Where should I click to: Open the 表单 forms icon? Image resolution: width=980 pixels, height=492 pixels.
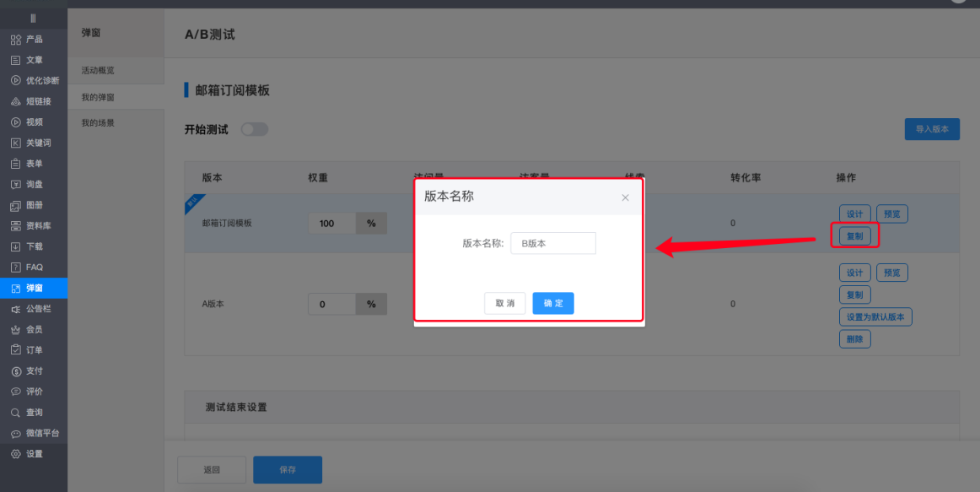30,163
